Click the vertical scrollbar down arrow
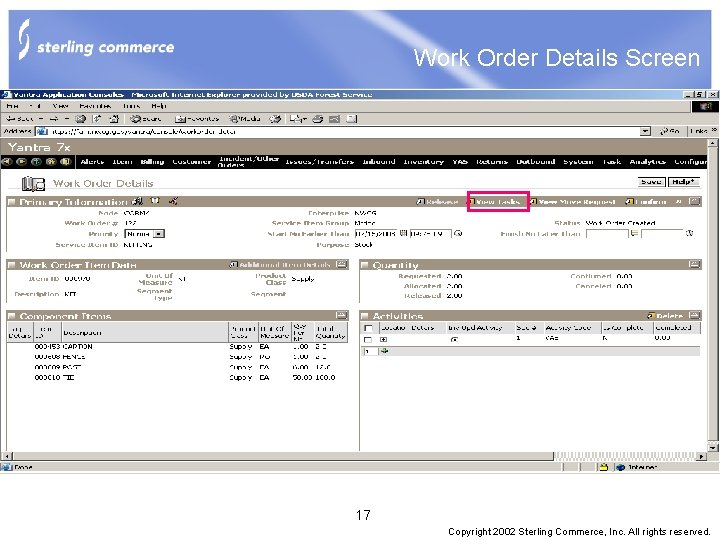This screenshot has height=540, width=720. pos(712,447)
